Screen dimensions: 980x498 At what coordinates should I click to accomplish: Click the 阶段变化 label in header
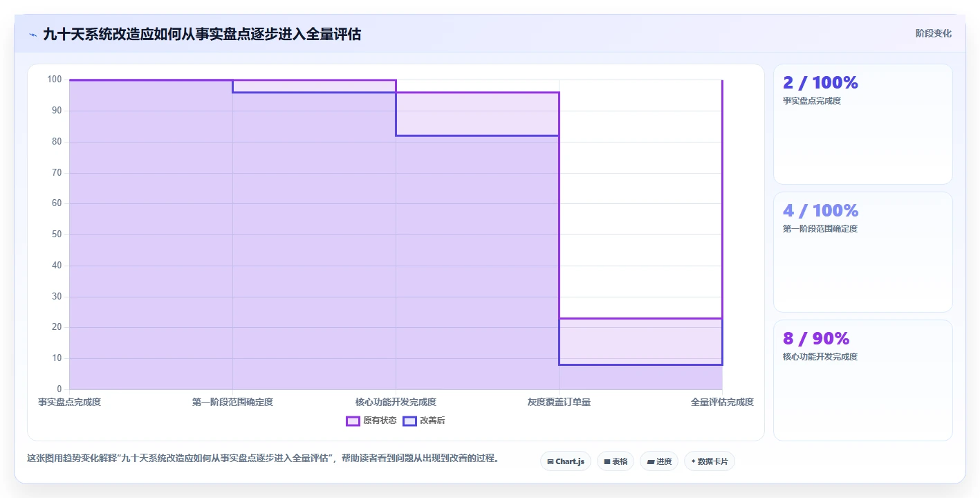934,33
